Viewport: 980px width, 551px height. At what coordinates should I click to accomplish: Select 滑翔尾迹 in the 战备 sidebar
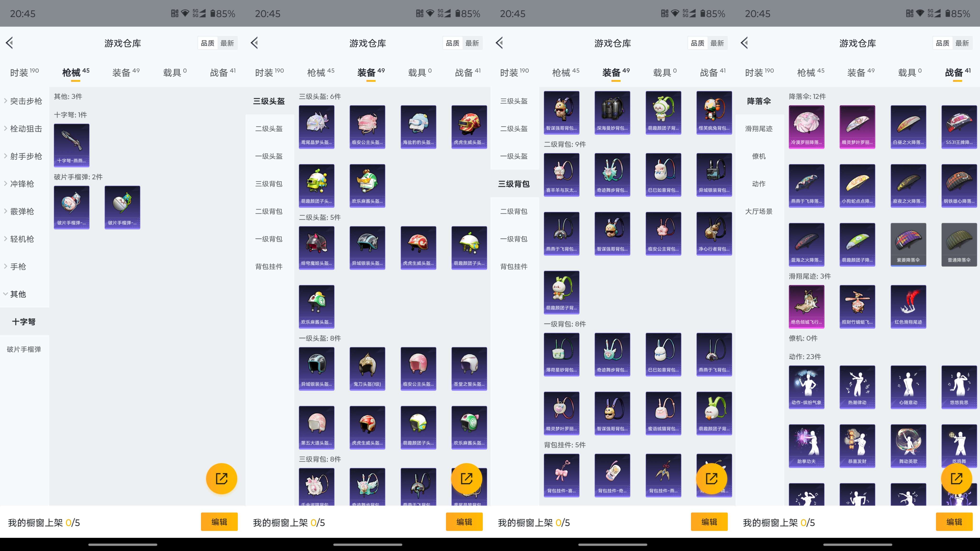[759, 128]
